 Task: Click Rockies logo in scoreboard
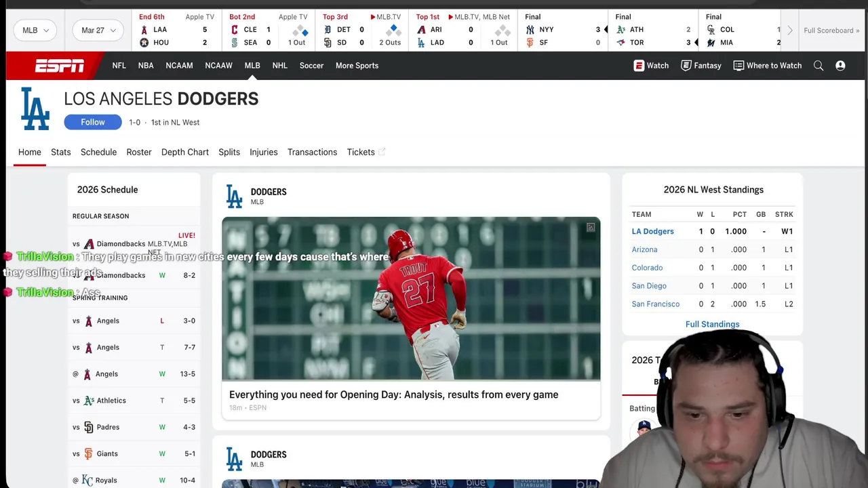pos(711,30)
